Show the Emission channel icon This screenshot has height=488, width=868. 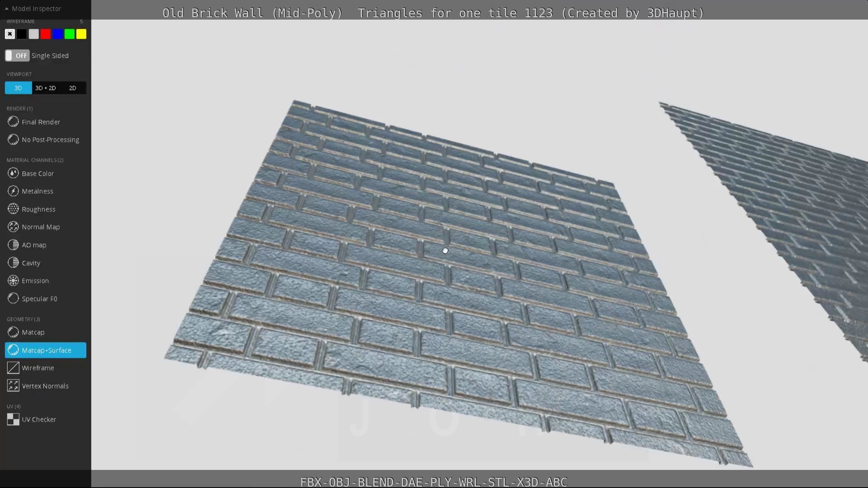(x=13, y=280)
